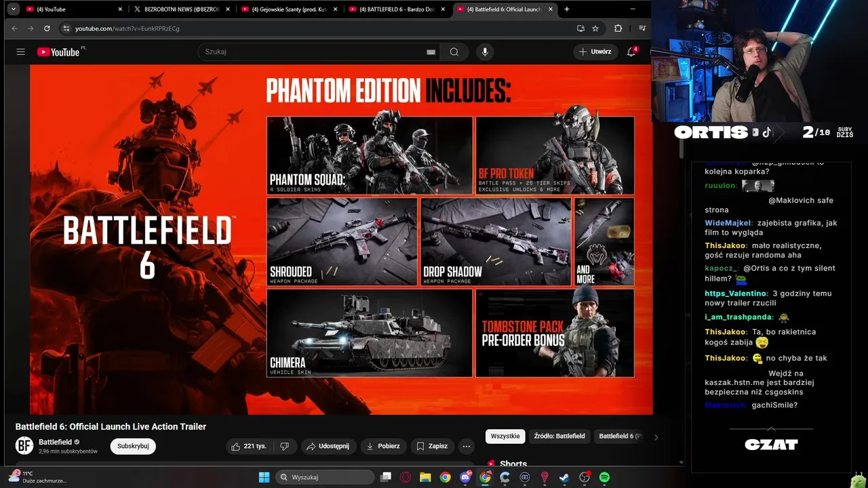Open Steam from the taskbar

pyautogui.click(x=564, y=477)
